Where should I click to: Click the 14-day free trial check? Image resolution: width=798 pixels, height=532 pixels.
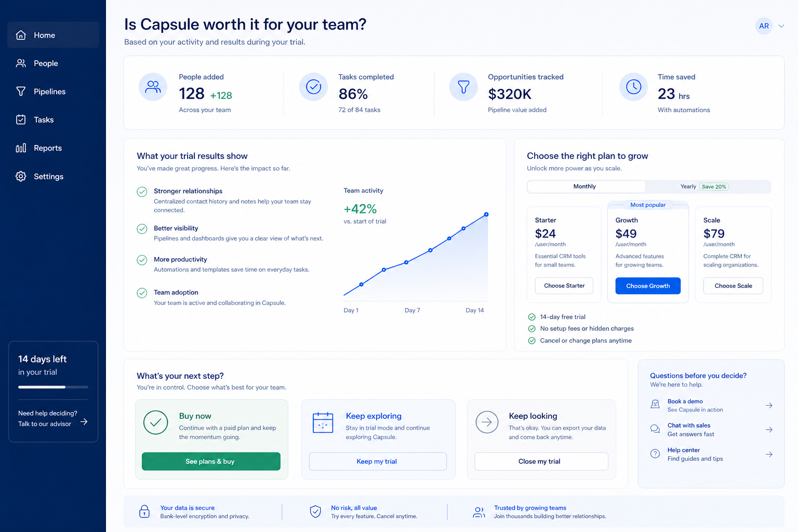(531, 317)
